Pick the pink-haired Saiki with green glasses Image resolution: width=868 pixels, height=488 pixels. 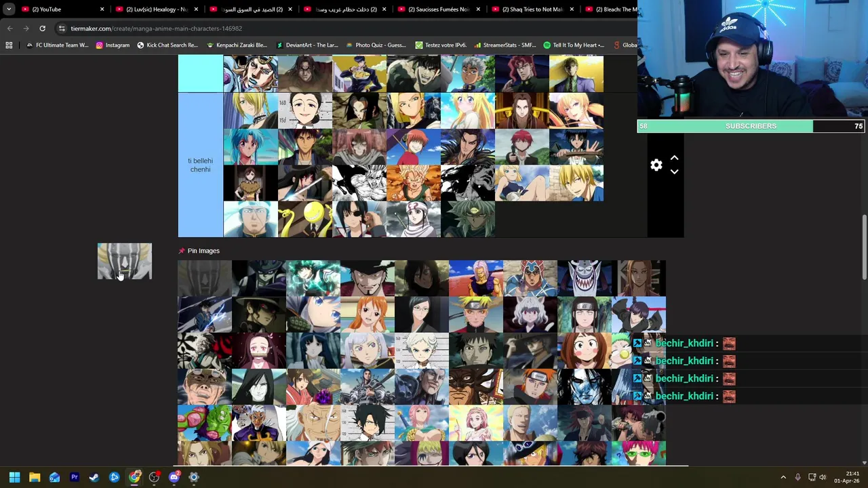[x=639, y=453]
